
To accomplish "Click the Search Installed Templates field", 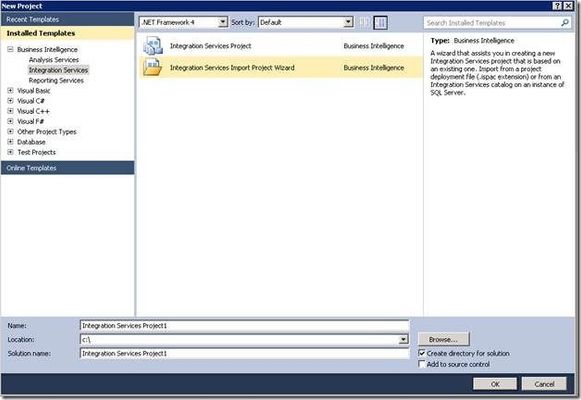I will tap(492, 23).
